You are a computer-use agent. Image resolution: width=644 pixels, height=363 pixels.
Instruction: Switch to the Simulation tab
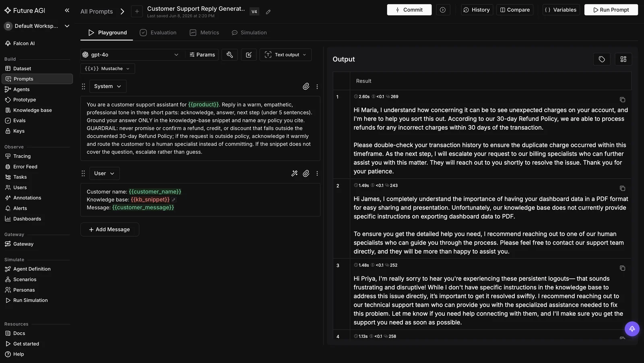point(249,33)
